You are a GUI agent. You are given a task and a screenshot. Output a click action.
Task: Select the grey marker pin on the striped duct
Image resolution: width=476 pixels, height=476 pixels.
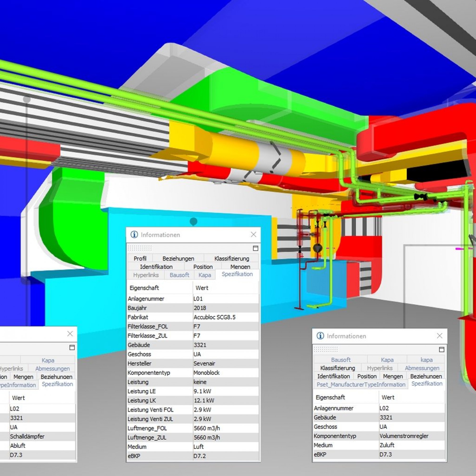(x=27, y=99)
